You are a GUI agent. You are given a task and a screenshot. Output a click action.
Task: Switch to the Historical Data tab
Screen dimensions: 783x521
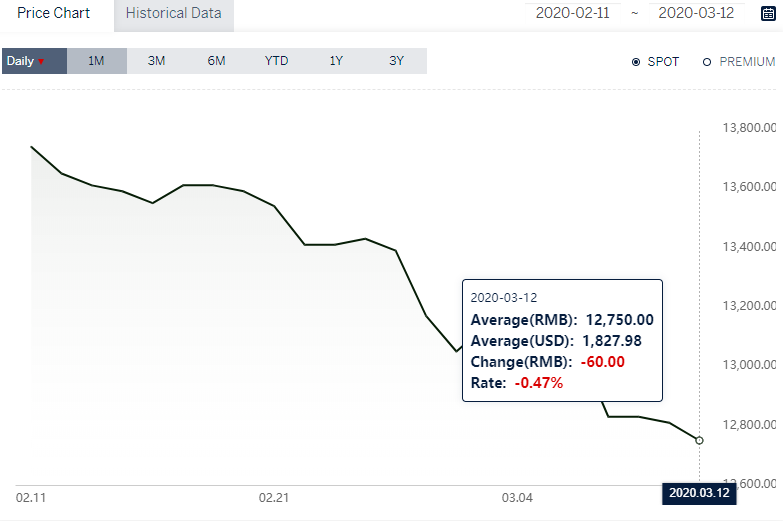click(x=174, y=14)
